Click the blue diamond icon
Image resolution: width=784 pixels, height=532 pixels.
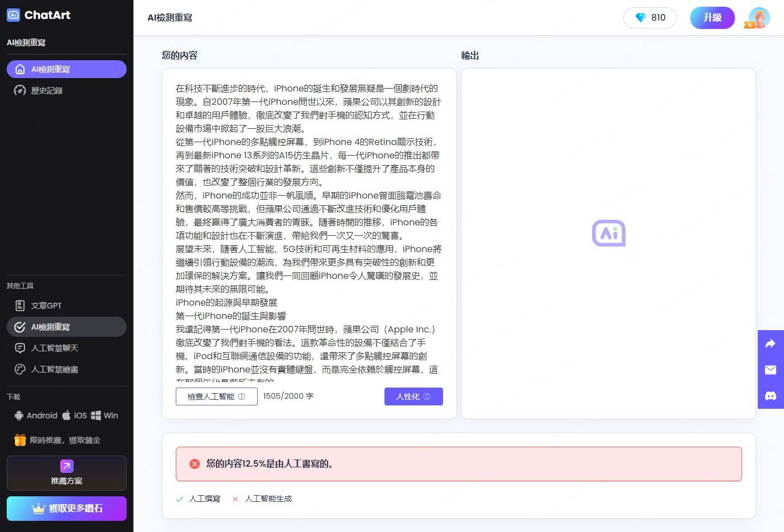(641, 18)
